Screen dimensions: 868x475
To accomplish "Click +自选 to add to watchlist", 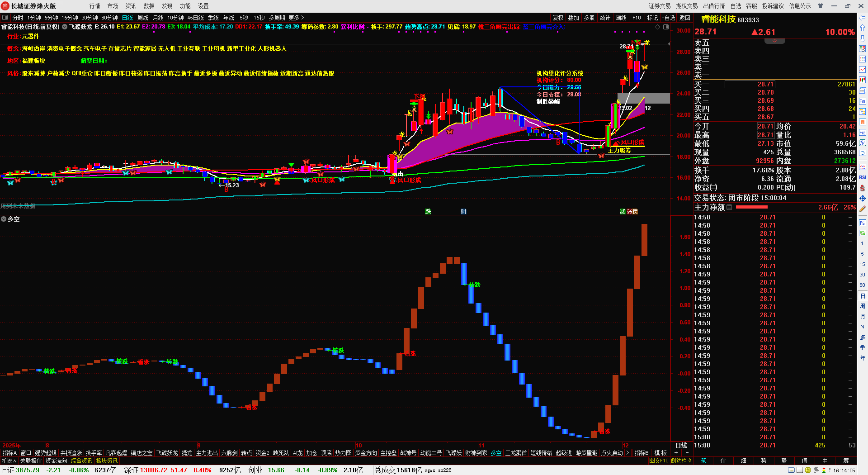I will click(669, 18).
